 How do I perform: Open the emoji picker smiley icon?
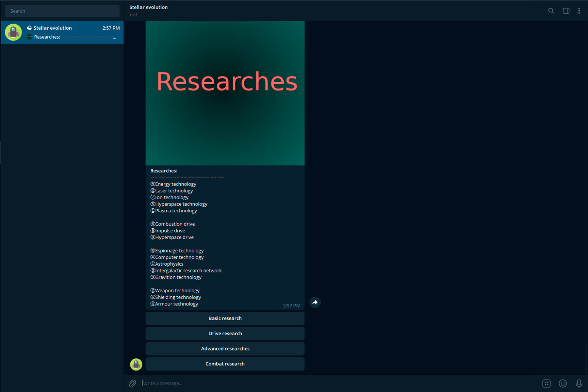coord(563,383)
